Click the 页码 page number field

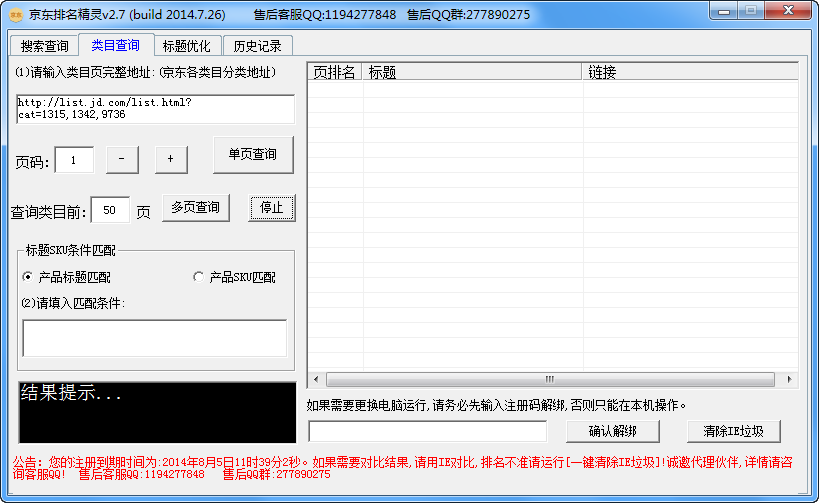[x=74, y=160]
